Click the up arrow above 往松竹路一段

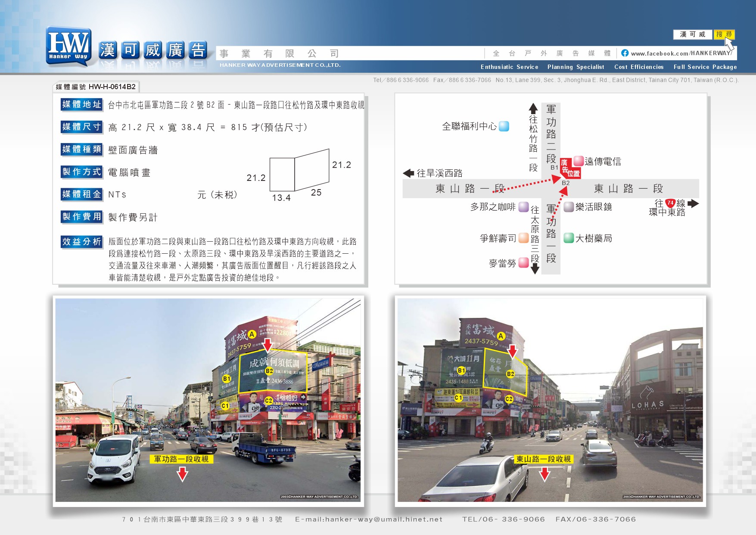click(533, 108)
